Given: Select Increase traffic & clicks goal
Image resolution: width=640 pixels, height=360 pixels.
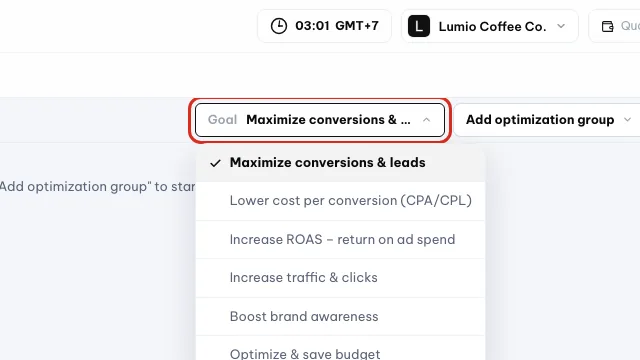Looking at the screenshot, I should tap(340, 278).
